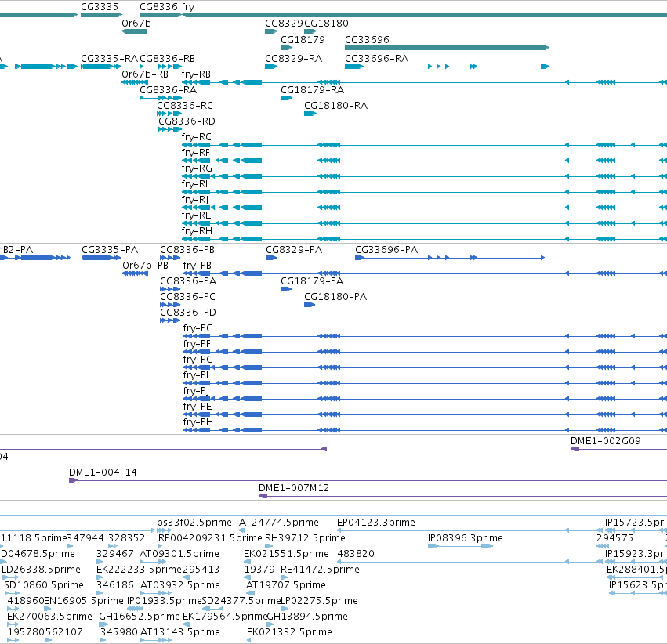Select EST EK021332.5prime
667x644 pixels.
289,632
